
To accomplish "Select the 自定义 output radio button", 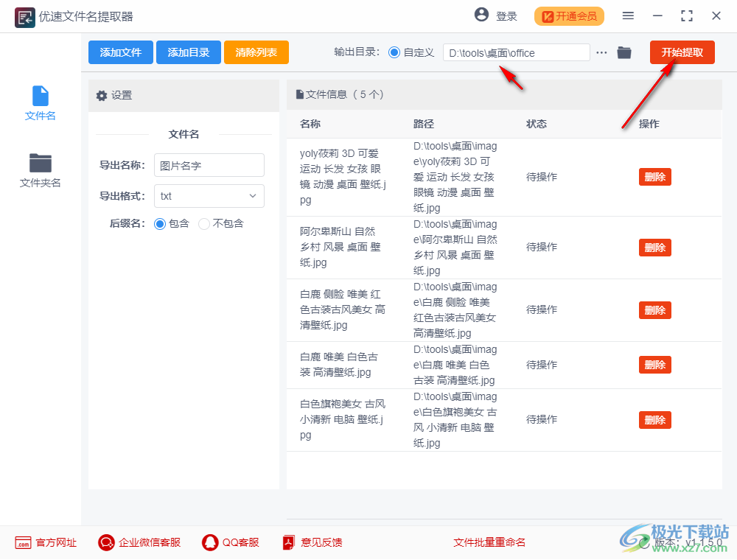I will point(394,52).
